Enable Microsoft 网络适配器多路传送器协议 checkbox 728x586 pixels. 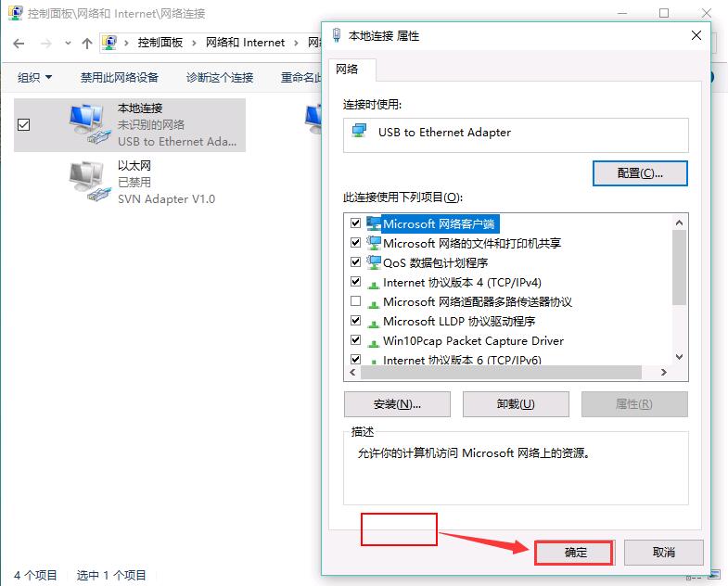(355, 301)
